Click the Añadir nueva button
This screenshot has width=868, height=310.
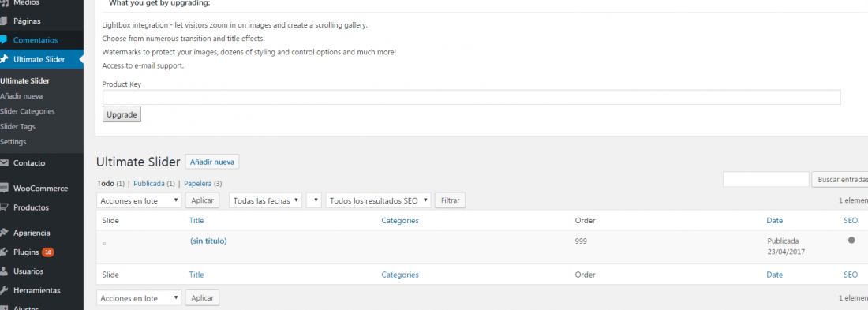pyautogui.click(x=212, y=162)
